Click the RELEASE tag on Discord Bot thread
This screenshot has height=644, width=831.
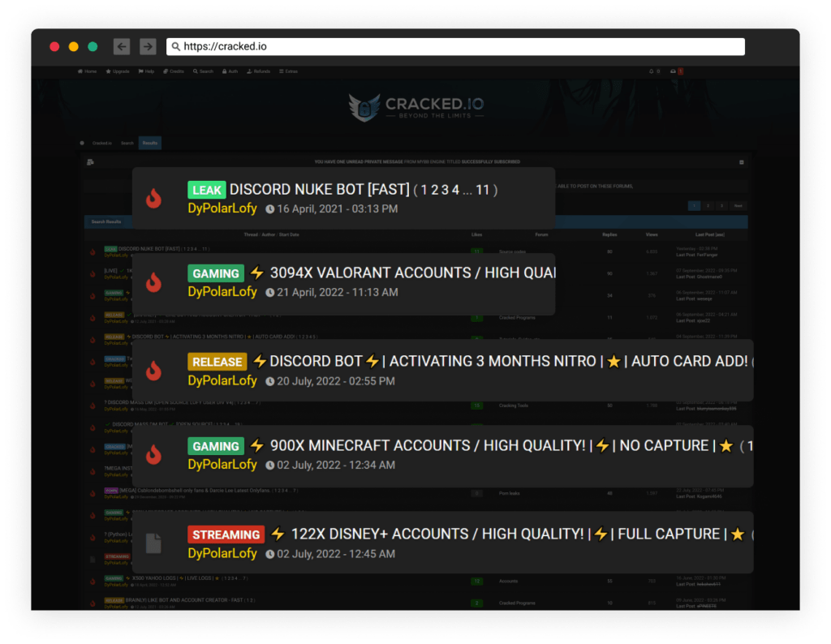click(217, 362)
